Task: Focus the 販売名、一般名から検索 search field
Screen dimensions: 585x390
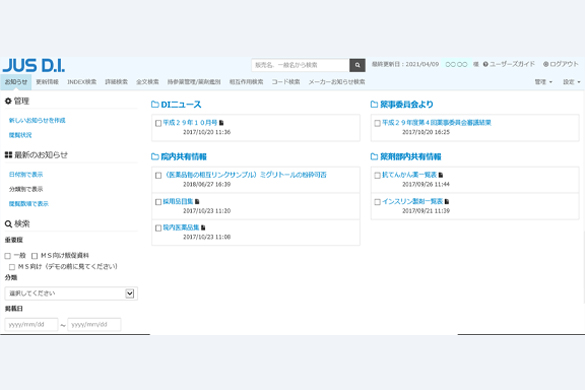Action: 300,65
